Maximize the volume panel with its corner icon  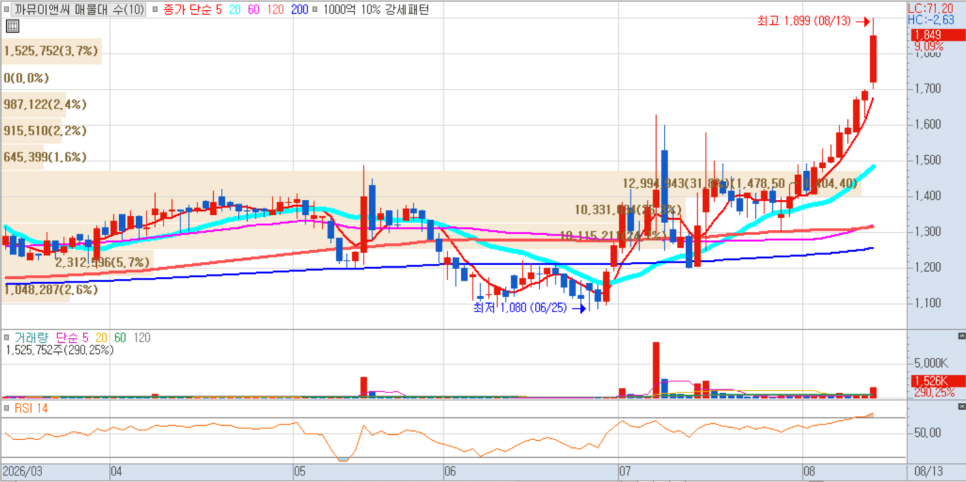click(962, 336)
